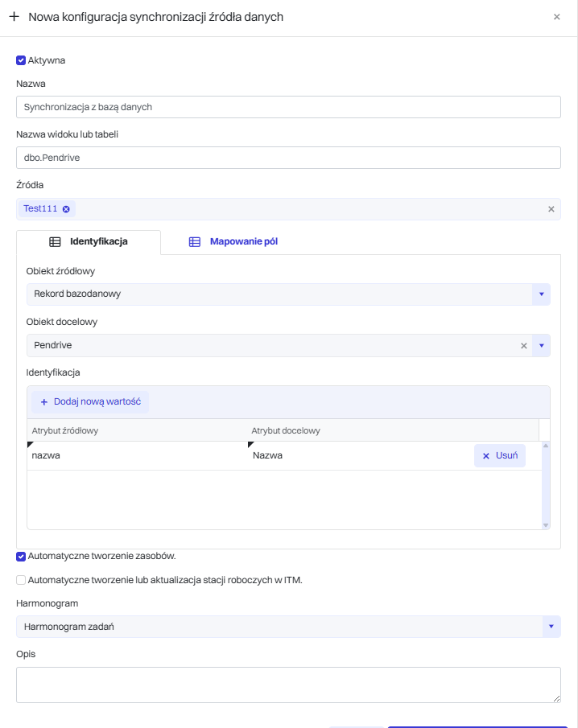578x728 pixels.
Task: Close the new configuration dialog
Action: click(x=556, y=17)
